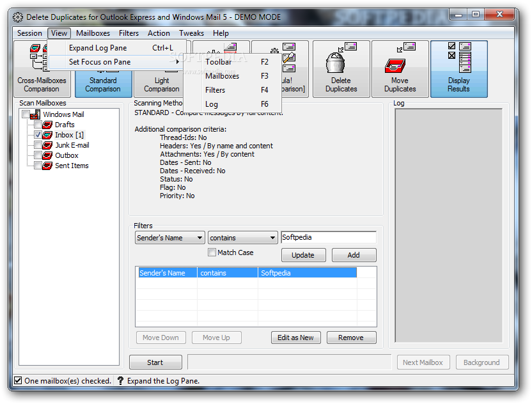This screenshot has height=404, width=532.
Task: Open Display Results toolbar button
Action: click(458, 69)
